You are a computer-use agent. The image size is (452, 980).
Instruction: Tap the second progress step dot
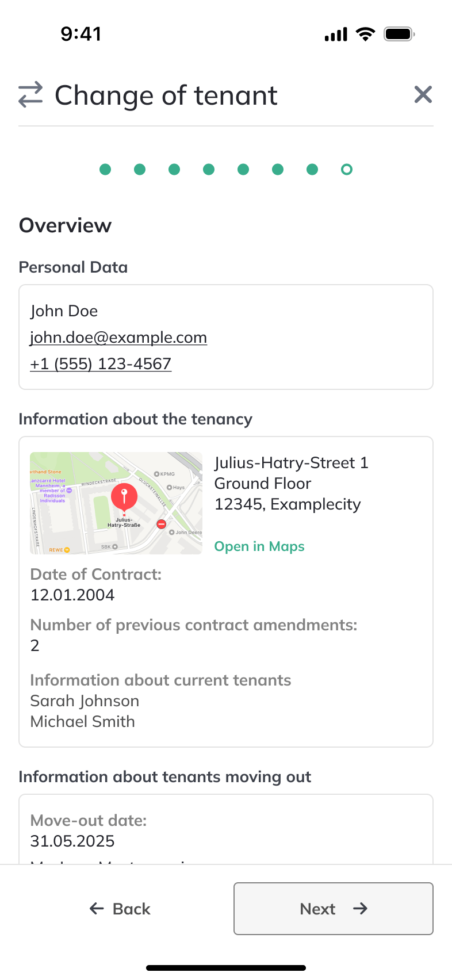pyautogui.click(x=140, y=169)
